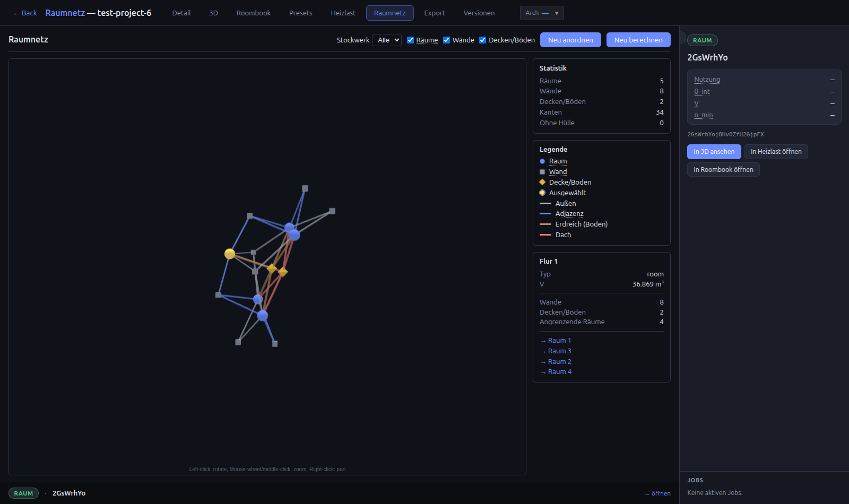This screenshot has width=849, height=504.
Task: Collapse the side panel toggle near RAUM badge
Action: tap(681, 39)
